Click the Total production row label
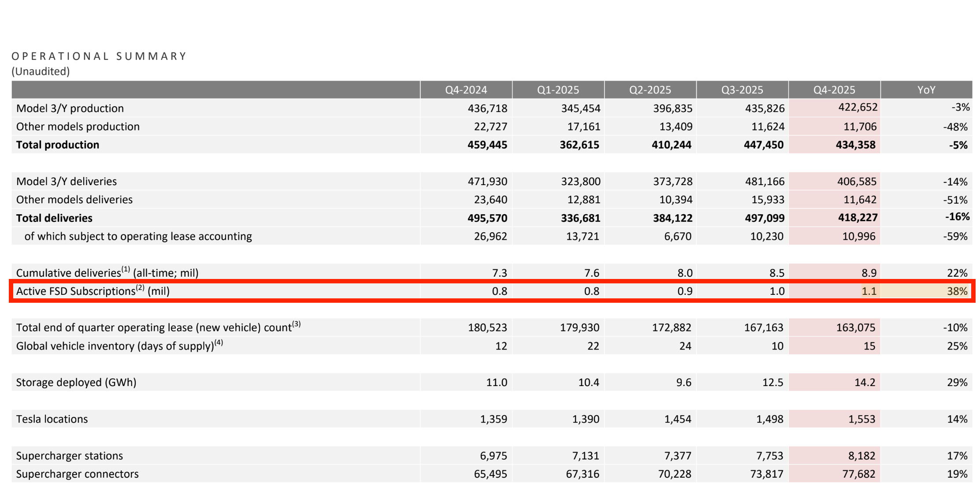The width and height of the screenshot is (980, 498). [58, 145]
